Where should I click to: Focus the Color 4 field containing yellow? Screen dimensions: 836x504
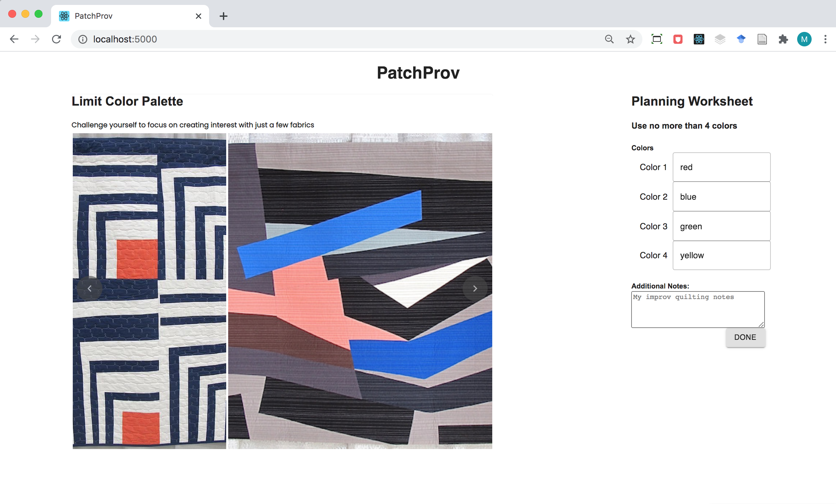click(x=721, y=255)
